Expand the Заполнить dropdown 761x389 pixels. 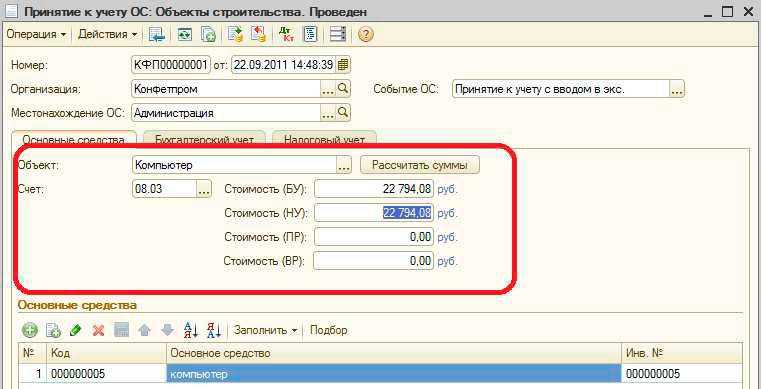[265, 330]
